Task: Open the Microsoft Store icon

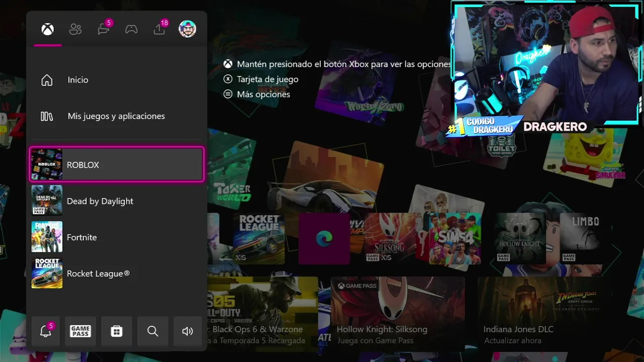Action: pyautogui.click(x=117, y=331)
